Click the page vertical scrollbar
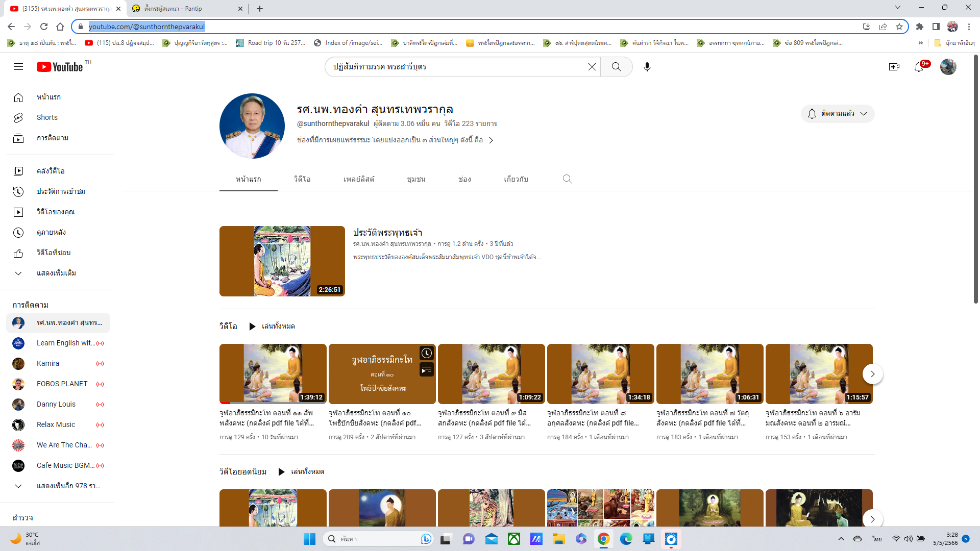 (x=976, y=179)
